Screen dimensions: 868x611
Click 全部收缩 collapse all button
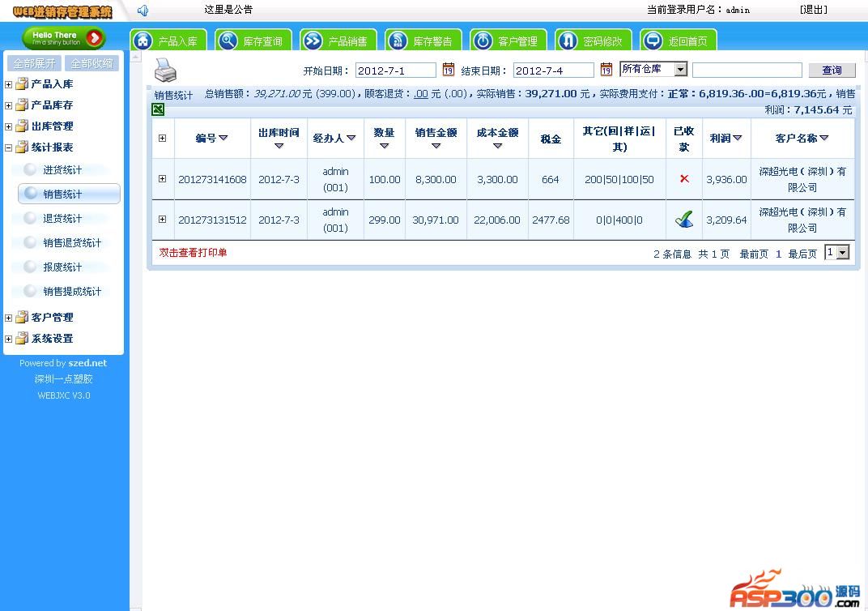click(x=91, y=63)
